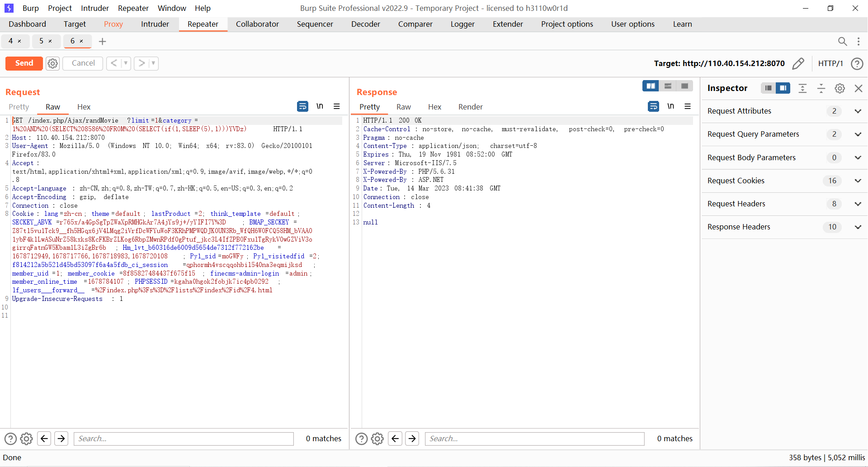Open history dropdown beside forward arrow

click(154, 63)
